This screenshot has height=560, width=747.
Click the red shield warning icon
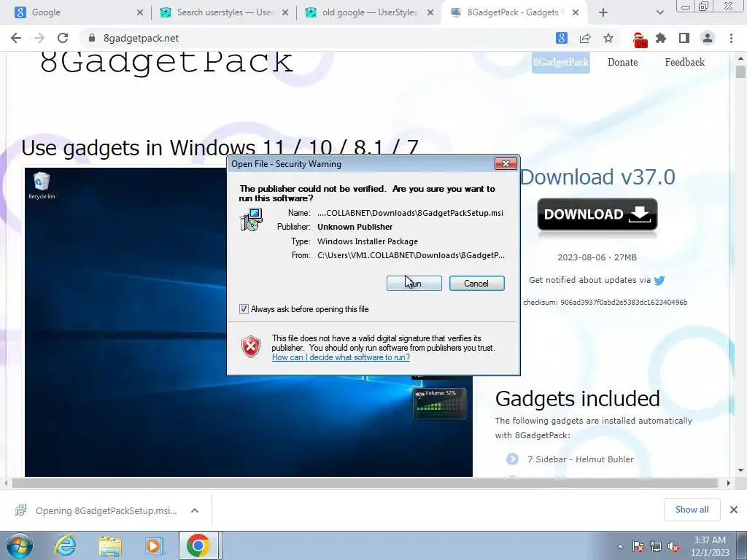251,346
